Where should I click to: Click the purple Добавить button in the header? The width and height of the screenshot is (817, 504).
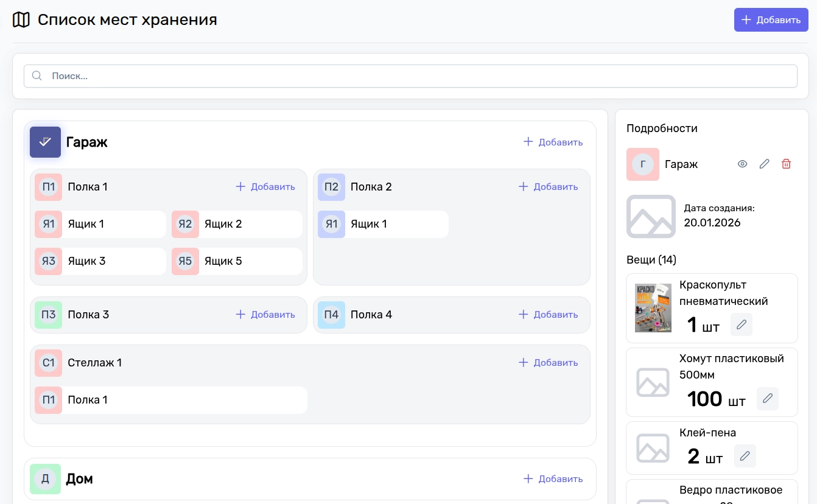click(771, 20)
